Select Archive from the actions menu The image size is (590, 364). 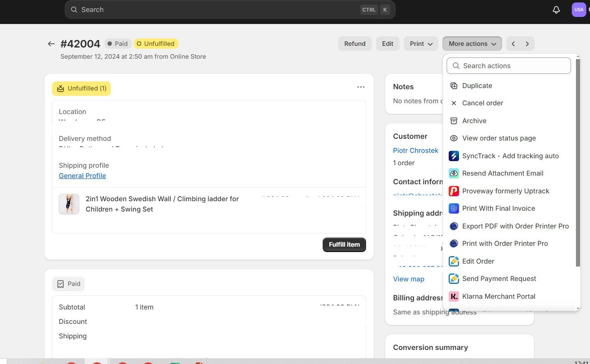[x=509, y=121]
